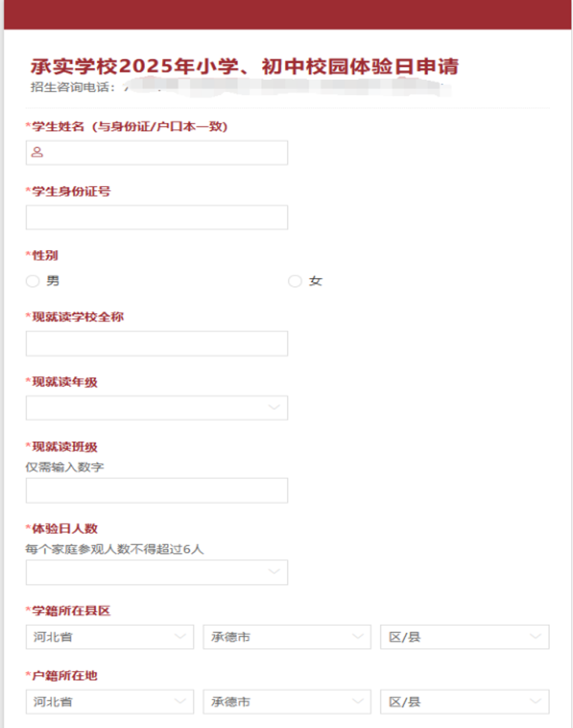Click chevron of 学籍所在县区 河北省 selector

click(x=179, y=637)
